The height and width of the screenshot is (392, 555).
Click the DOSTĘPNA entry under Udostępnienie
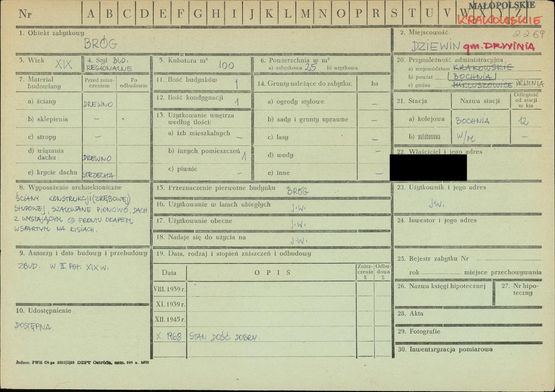[33, 327]
